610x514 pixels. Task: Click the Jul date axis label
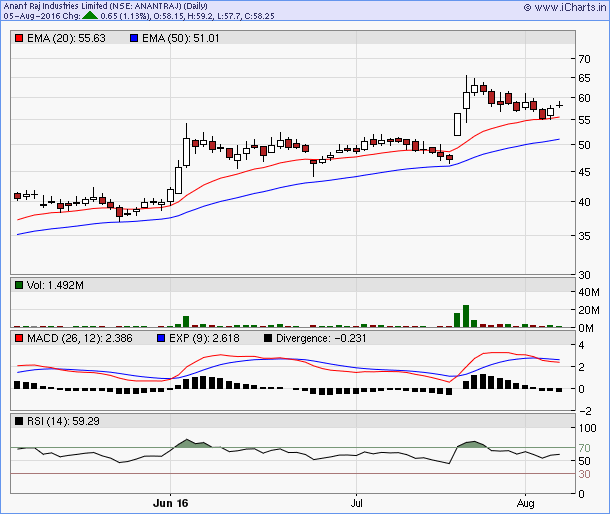point(356,503)
